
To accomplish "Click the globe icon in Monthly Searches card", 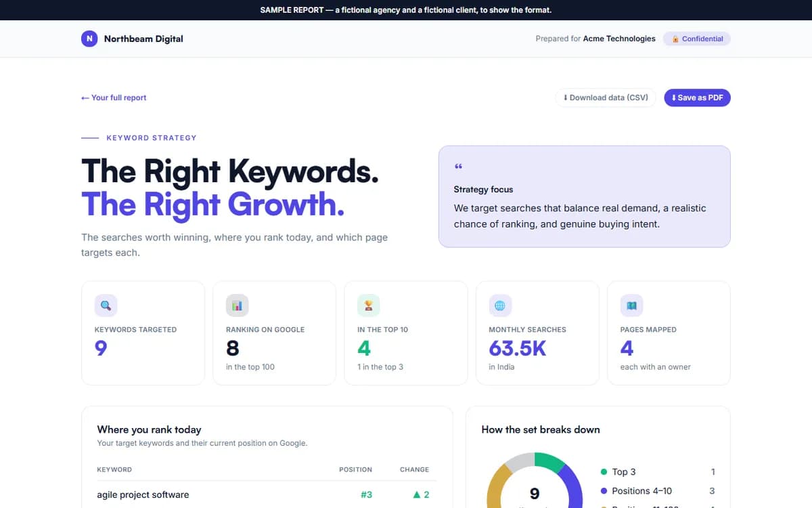I will point(500,305).
